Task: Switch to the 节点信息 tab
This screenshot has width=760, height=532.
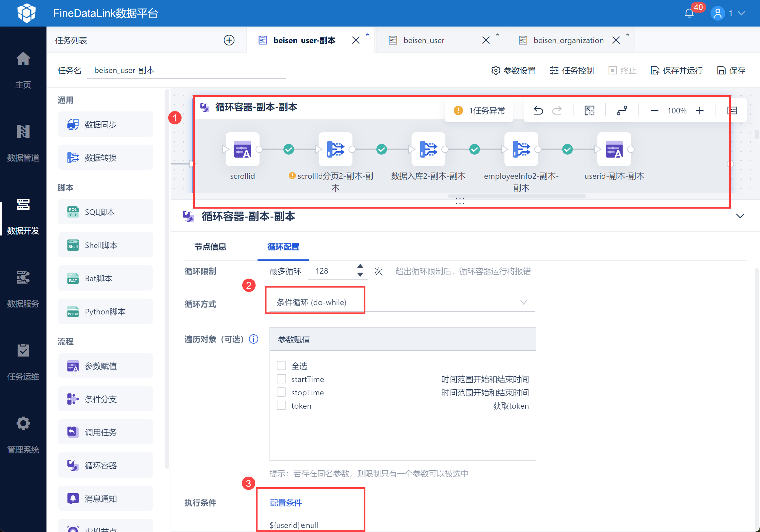Action: 210,247
